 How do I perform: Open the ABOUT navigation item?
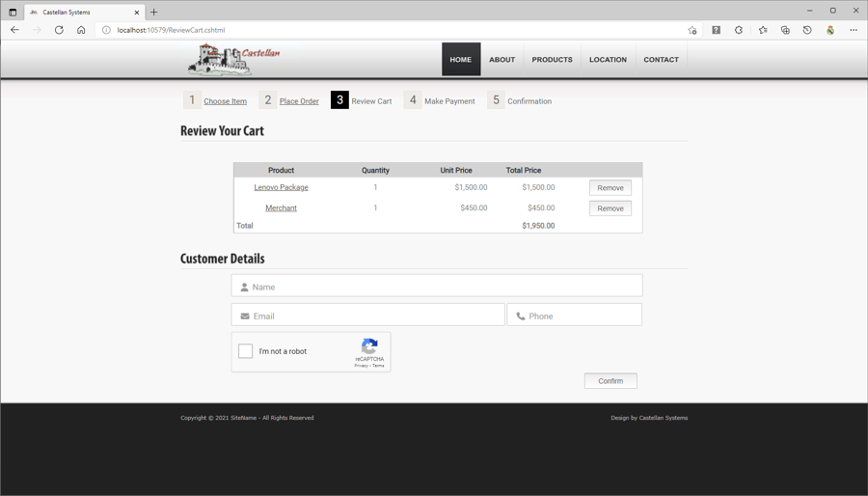coord(502,59)
